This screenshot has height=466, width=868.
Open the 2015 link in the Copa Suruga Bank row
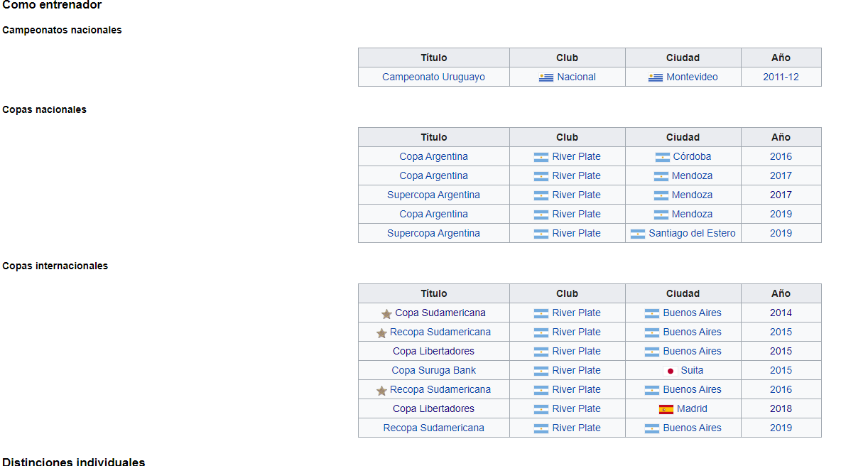(781, 370)
